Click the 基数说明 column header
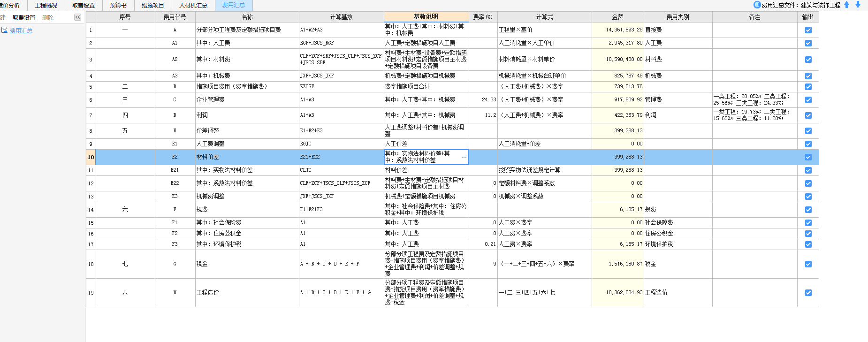 (426, 17)
